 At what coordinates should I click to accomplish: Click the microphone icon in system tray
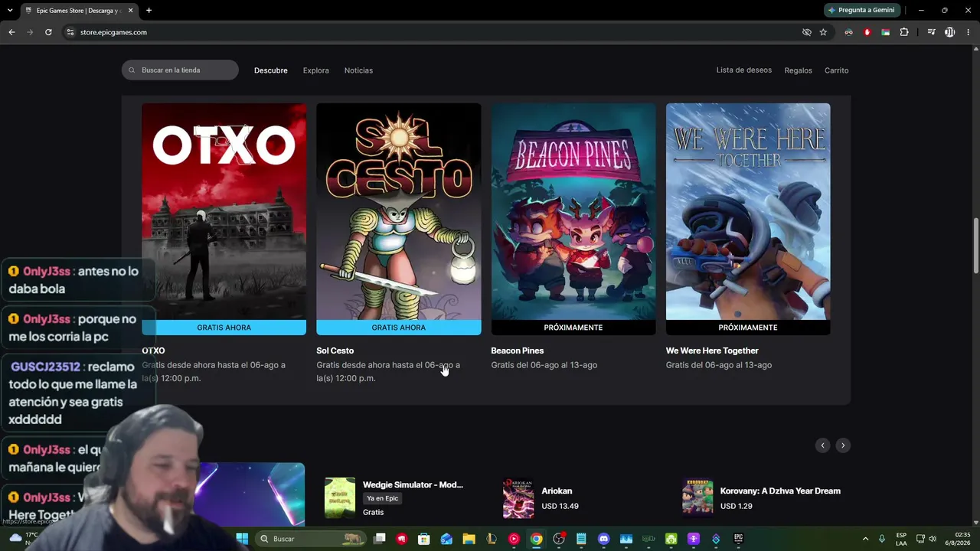882,539
